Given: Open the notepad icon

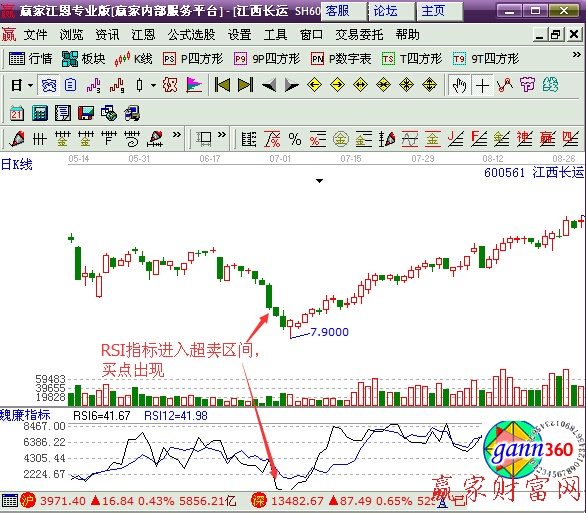Looking at the screenshot, I should tap(63, 113).
